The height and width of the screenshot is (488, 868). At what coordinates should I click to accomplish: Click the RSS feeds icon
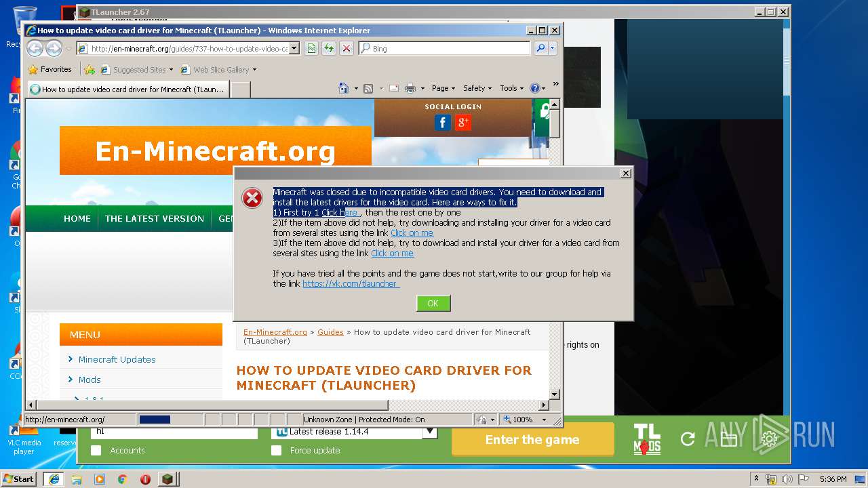pos(368,88)
